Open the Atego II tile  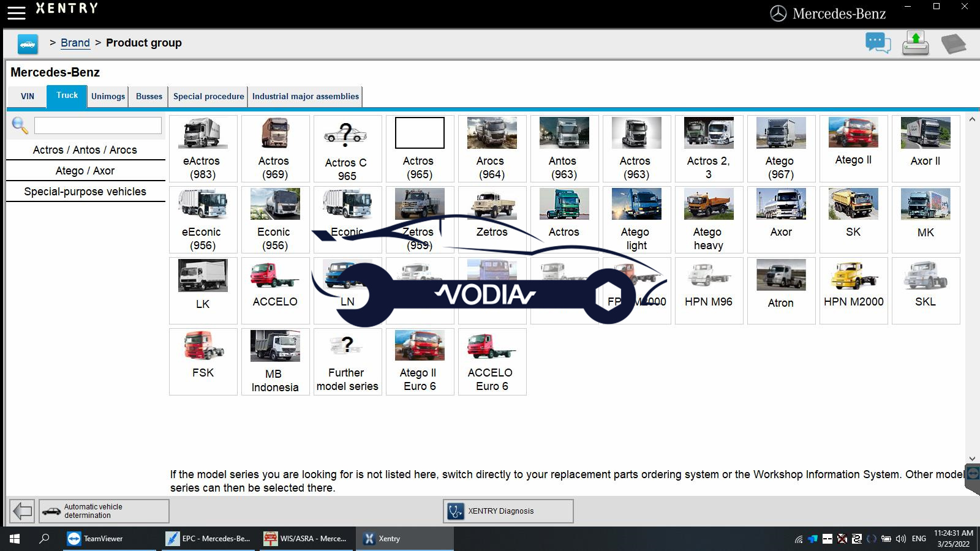(854, 149)
